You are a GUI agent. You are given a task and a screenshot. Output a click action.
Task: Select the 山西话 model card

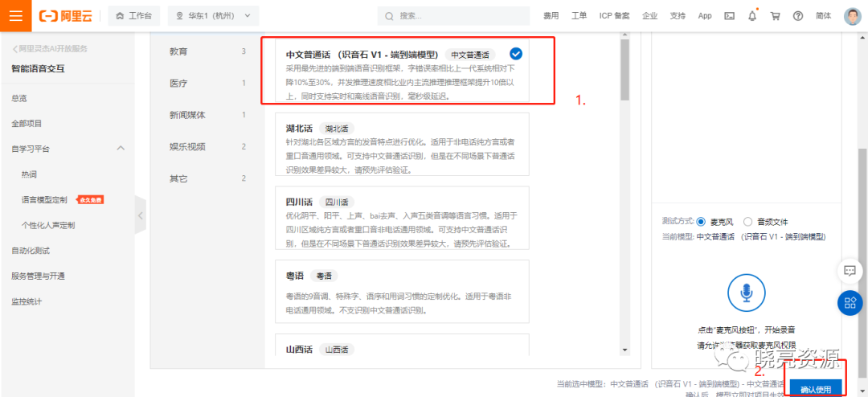click(x=402, y=345)
